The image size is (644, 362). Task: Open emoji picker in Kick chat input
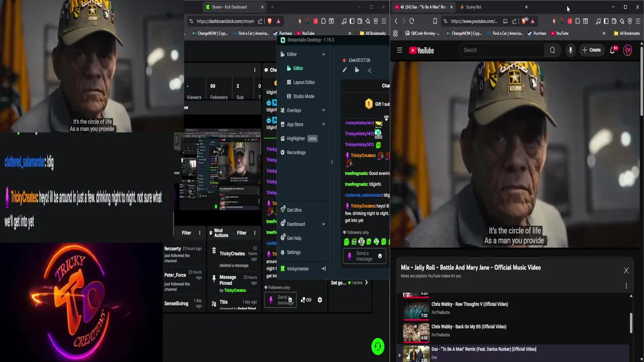[x=290, y=300]
